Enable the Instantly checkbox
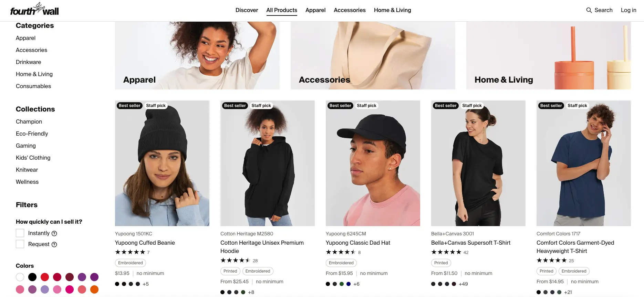This screenshot has height=297, width=644. [x=20, y=233]
